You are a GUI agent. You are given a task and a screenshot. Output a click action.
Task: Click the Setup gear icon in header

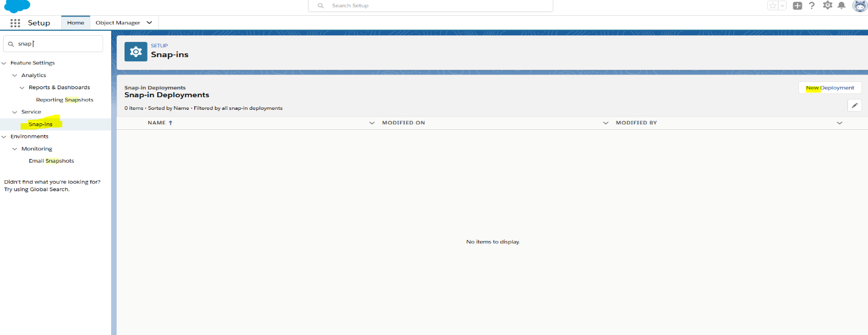pos(827,5)
